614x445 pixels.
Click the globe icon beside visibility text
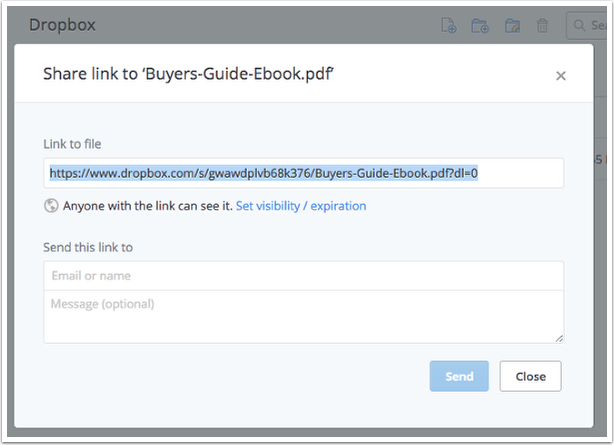[51, 206]
